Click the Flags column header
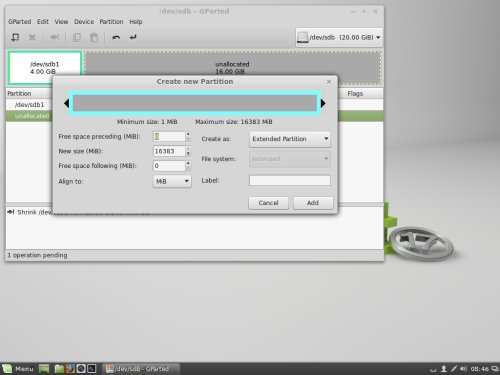 coord(355,94)
